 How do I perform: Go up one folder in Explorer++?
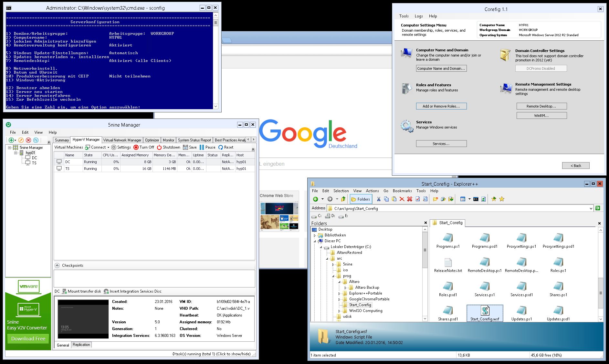pos(343,199)
